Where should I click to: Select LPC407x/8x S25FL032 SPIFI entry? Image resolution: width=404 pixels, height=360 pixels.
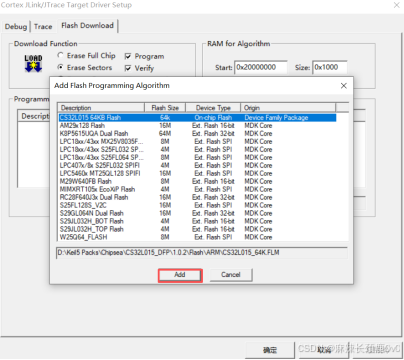[x=197, y=165]
